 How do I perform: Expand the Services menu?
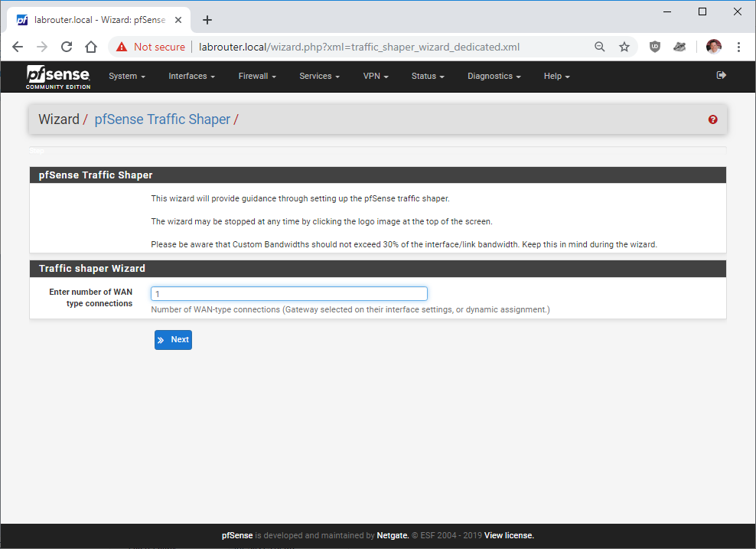pos(319,77)
